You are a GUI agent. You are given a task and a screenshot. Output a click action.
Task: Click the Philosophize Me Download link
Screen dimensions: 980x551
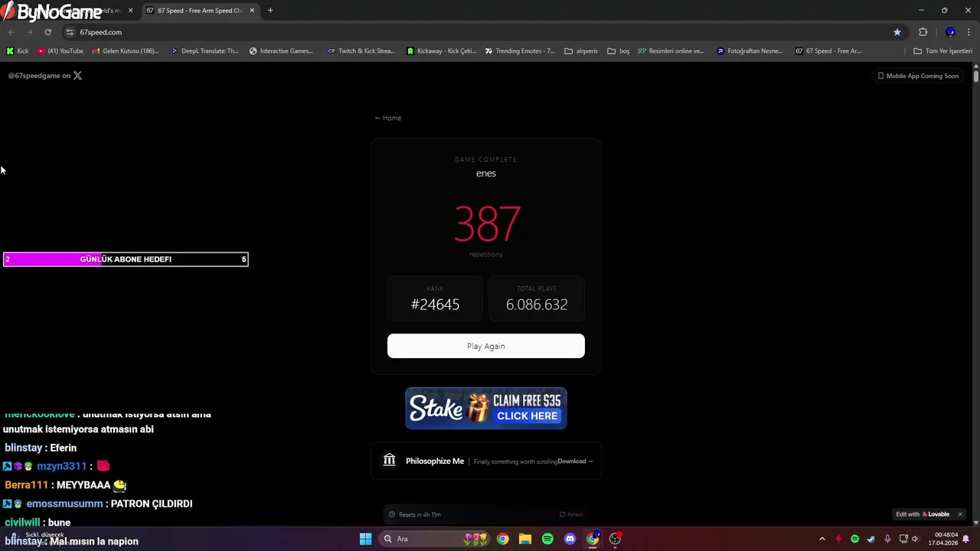point(575,461)
